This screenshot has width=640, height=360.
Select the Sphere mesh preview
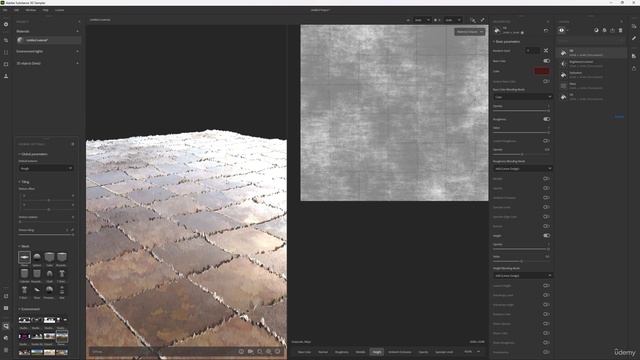[37, 257]
